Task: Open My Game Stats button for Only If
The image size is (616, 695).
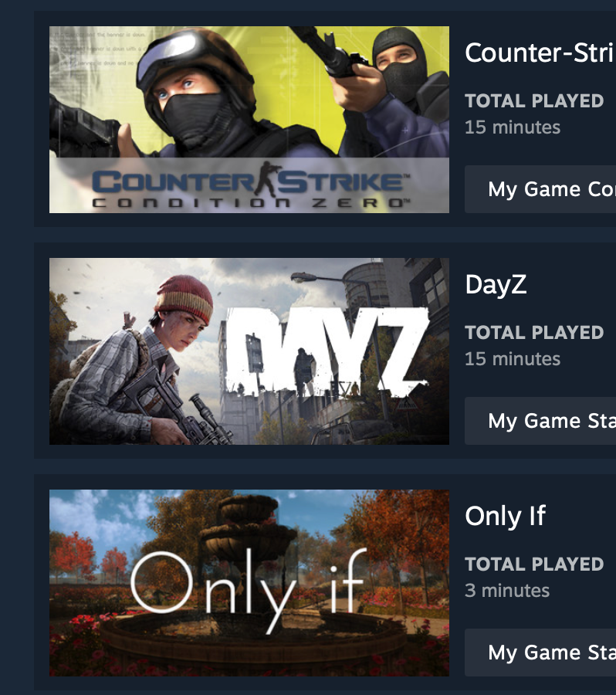Action: (x=540, y=653)
